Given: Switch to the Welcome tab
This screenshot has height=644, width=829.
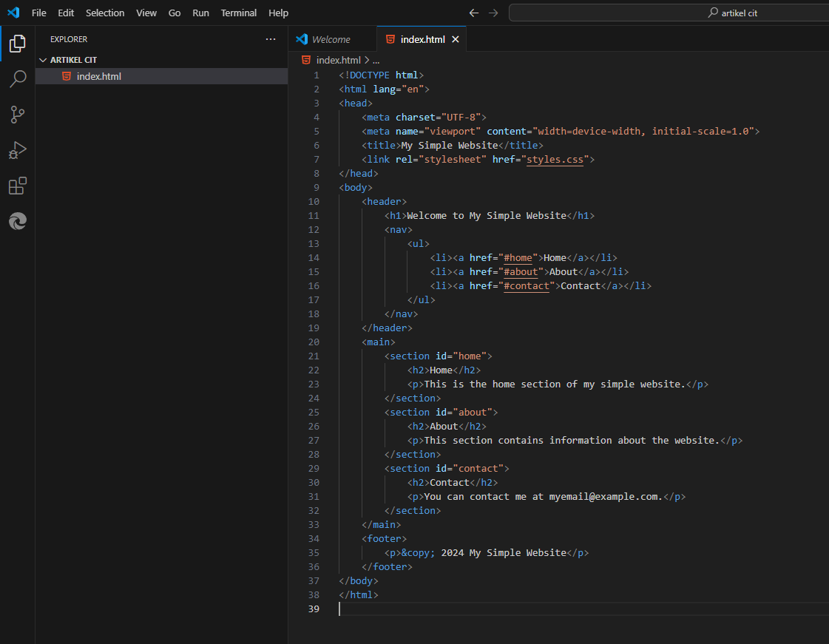Looking at the screenshot, I should coord(331,39).
